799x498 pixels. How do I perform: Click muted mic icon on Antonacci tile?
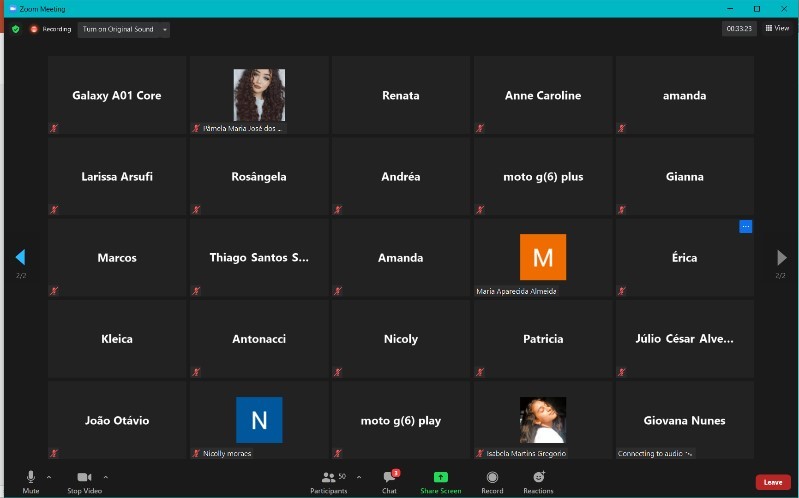pyautogui.click(x=196, y=372)
